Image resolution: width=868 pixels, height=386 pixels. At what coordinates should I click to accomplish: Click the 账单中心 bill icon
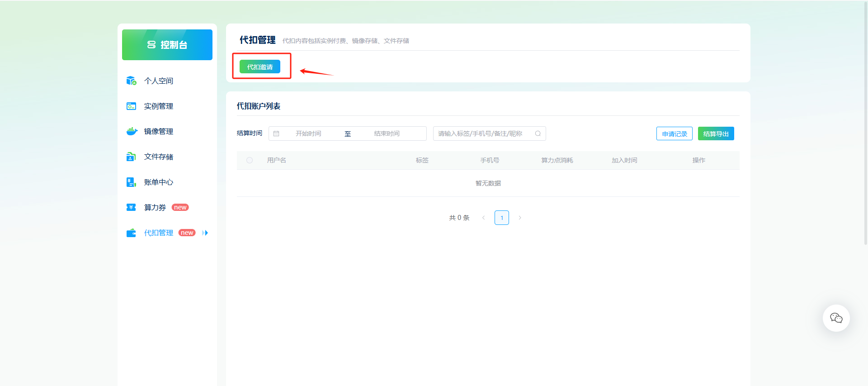pos(131,182)
